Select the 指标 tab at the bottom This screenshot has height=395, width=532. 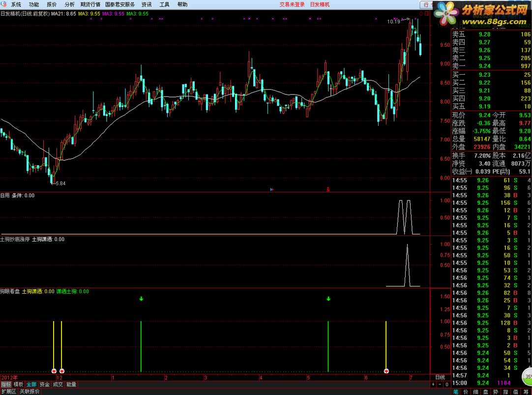coord(6,384)
